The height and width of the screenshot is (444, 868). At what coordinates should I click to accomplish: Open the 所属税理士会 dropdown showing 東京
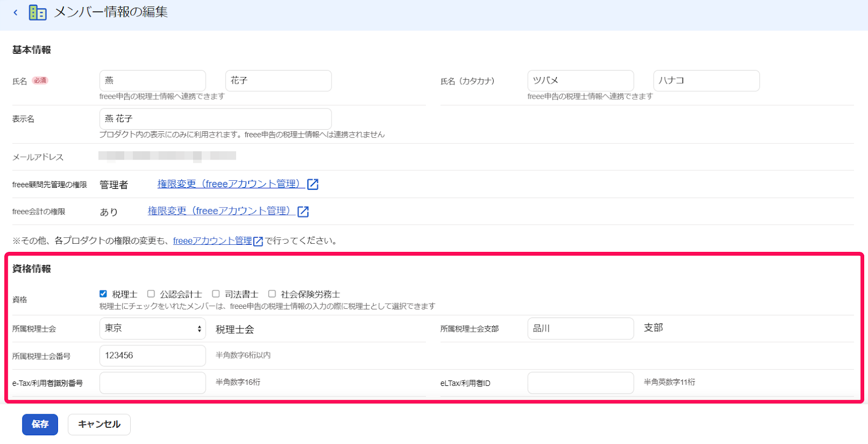[152, 328]
